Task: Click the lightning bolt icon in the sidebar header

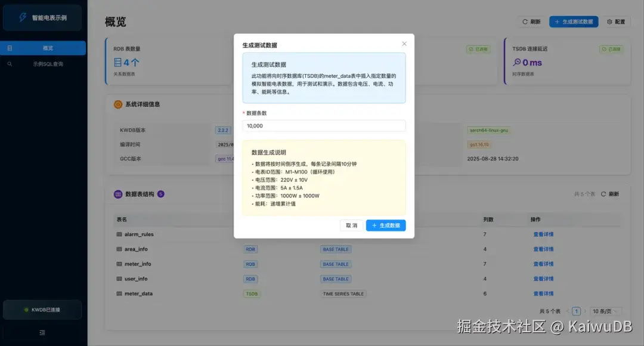Action: (x=24, y=18)
